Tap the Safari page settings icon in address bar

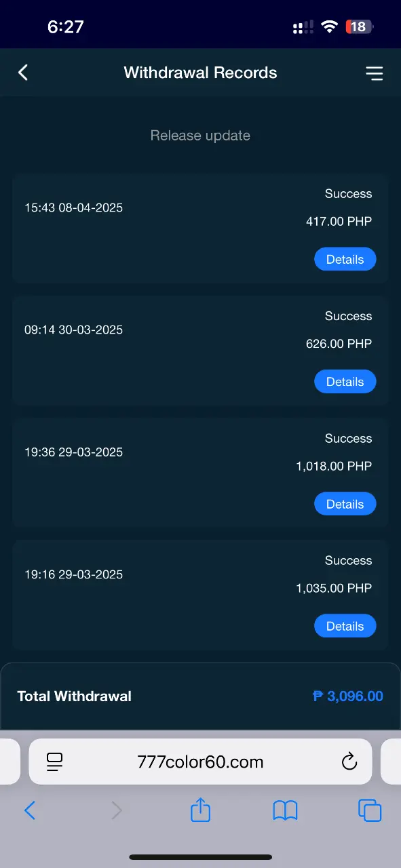tap(55, 762)
